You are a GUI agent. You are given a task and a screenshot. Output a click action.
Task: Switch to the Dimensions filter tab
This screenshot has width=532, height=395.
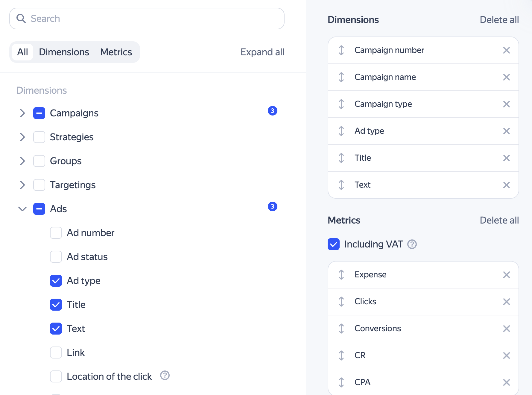pos(64,52)
